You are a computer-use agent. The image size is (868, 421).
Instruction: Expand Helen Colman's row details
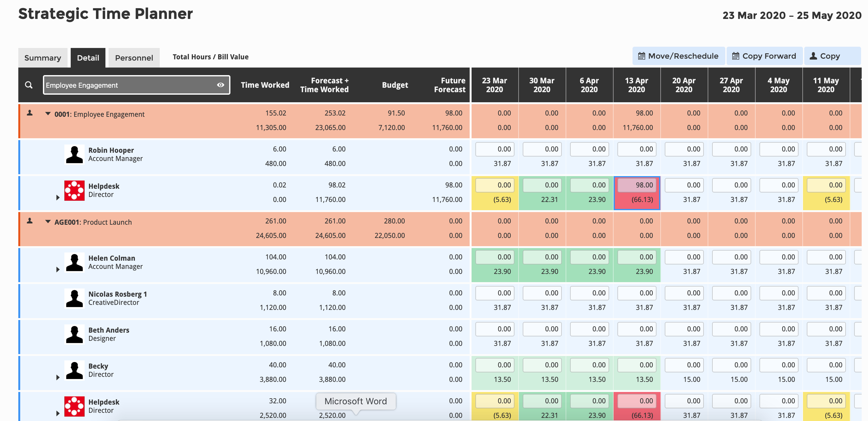[x=58, y=270]
